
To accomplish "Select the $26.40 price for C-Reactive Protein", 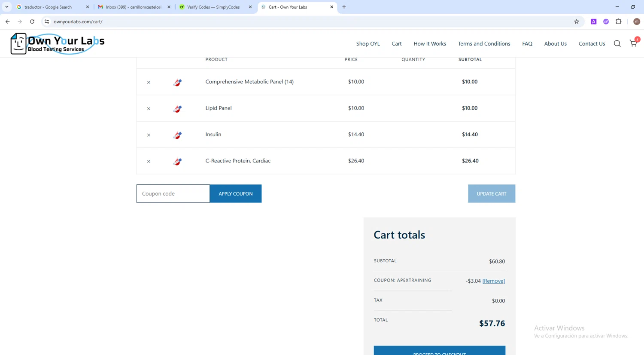I will 356,161.
